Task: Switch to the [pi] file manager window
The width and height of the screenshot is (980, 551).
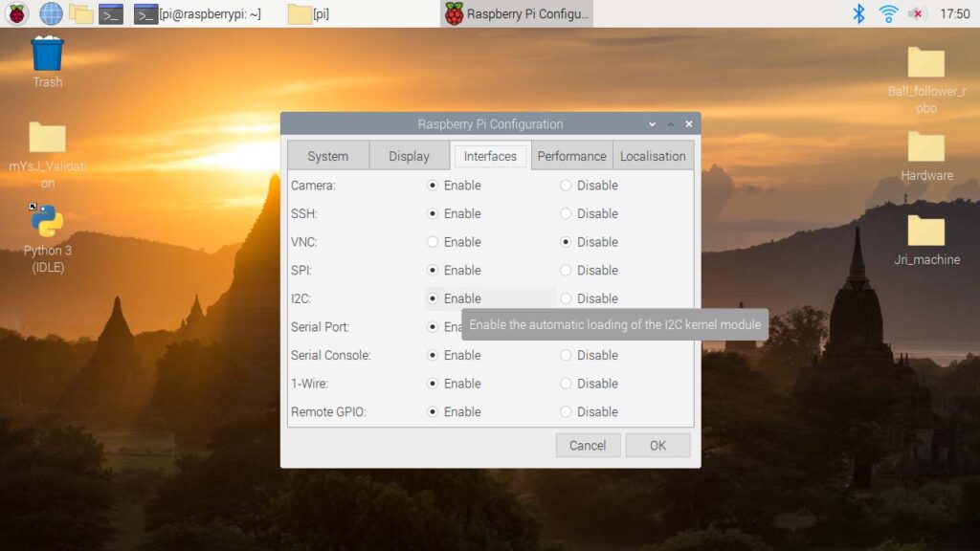Action: (x=309, y=13)
